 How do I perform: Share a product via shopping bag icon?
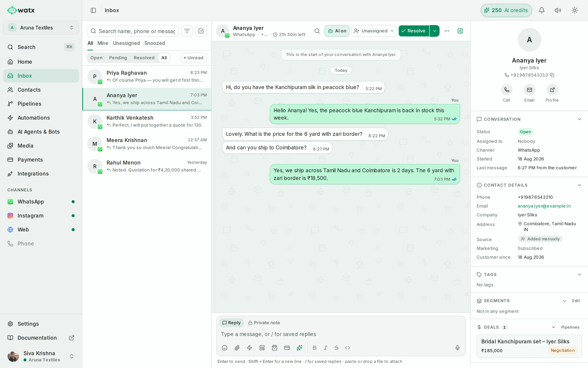(275, 348)
